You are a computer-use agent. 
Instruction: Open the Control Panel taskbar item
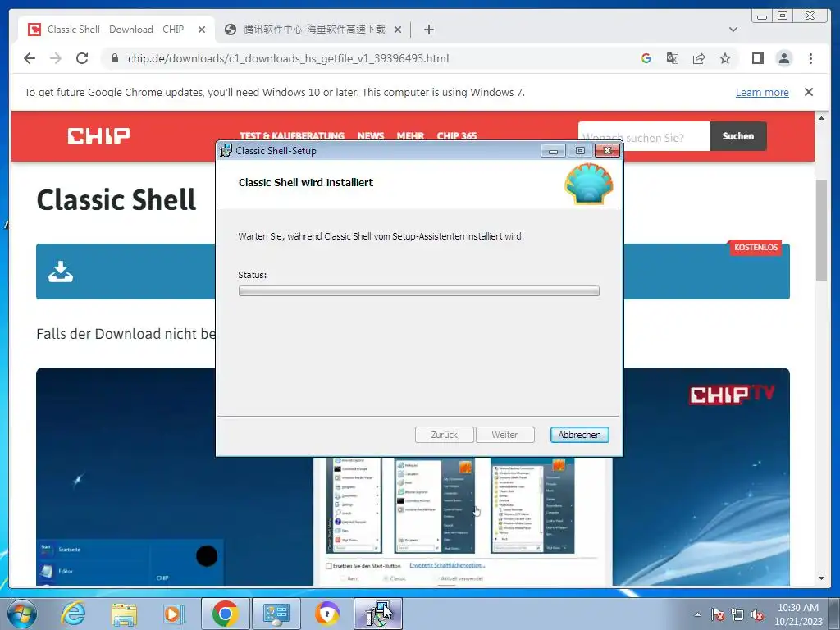point(276,614)
